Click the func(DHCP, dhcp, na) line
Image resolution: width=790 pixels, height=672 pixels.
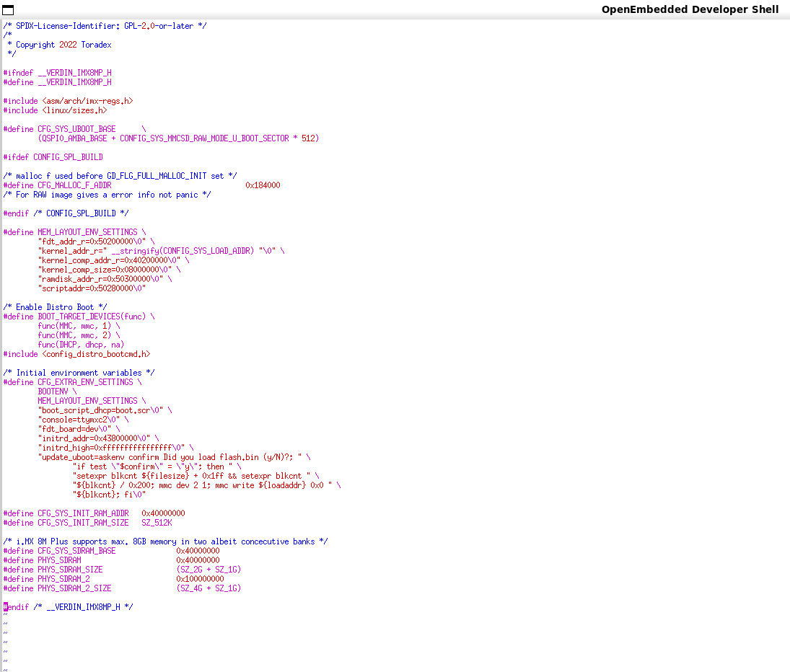[81, 345]
